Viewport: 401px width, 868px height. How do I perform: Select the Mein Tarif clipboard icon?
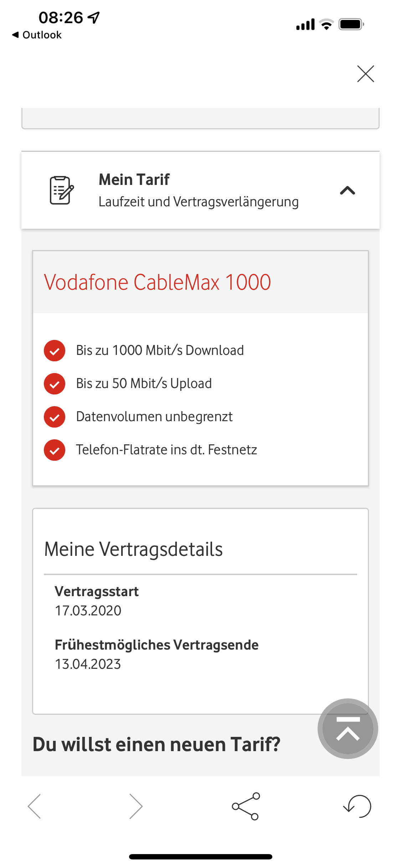coord(61,191)
